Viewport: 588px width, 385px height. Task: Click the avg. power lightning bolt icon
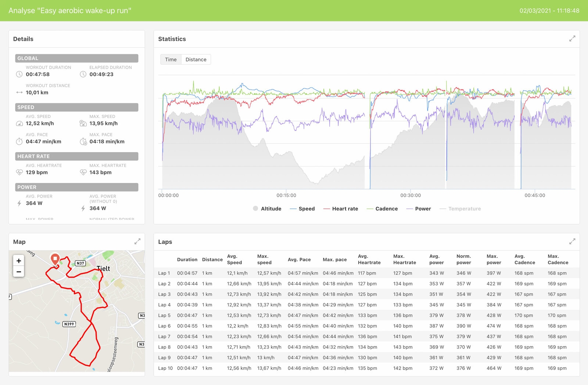coord(19,203)
